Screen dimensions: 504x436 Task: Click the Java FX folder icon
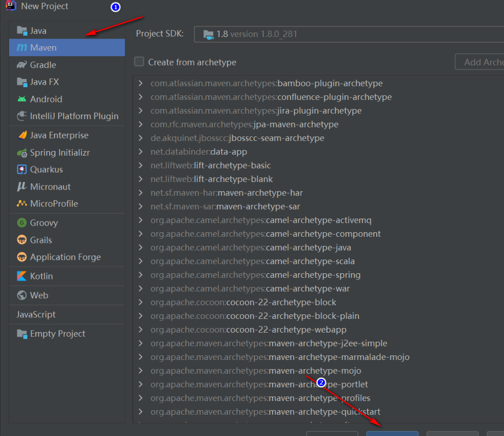(x=22, y=82)
